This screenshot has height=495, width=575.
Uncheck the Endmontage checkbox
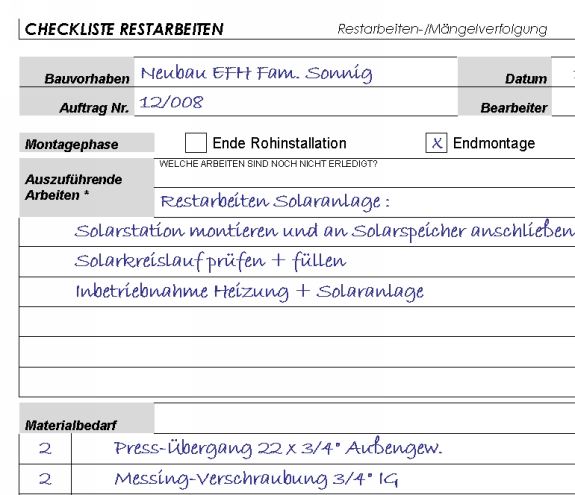tap(436, 143)
